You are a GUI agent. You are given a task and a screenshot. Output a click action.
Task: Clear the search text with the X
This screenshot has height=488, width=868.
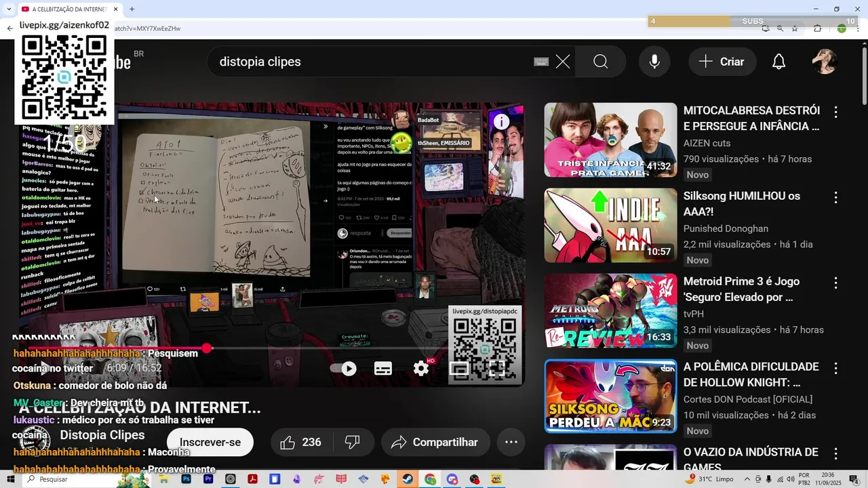click(x=563, y=62)
